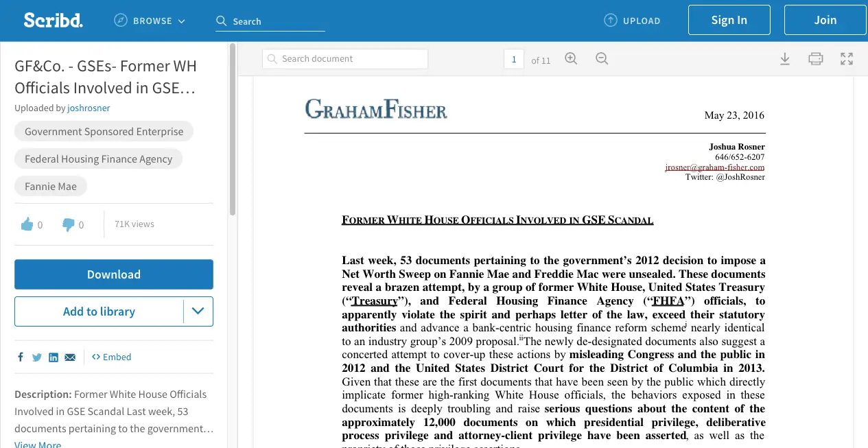Select the Federal Housing Finance Agency tag
Screen dimensions: 868x448
coord(99,159)
